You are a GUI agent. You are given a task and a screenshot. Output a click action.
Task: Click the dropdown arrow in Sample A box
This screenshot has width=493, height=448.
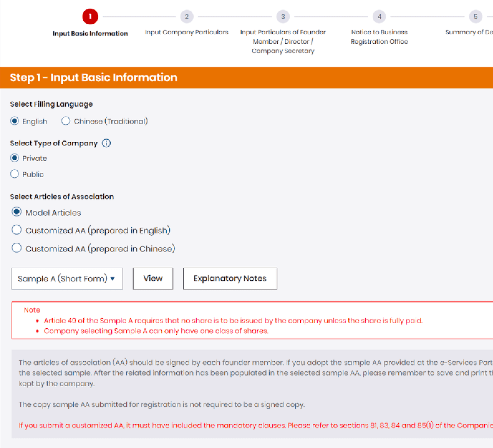(x=112, y=278)
